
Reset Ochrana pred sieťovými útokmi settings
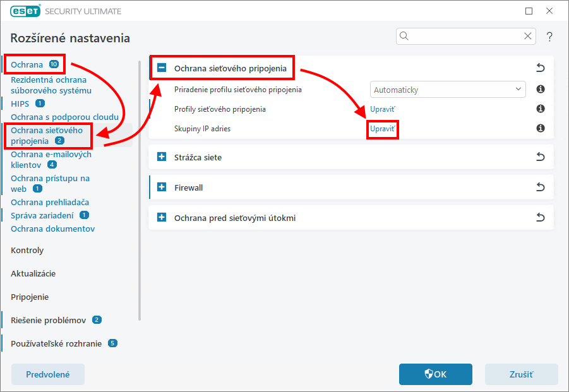click(x=540, y=218)
